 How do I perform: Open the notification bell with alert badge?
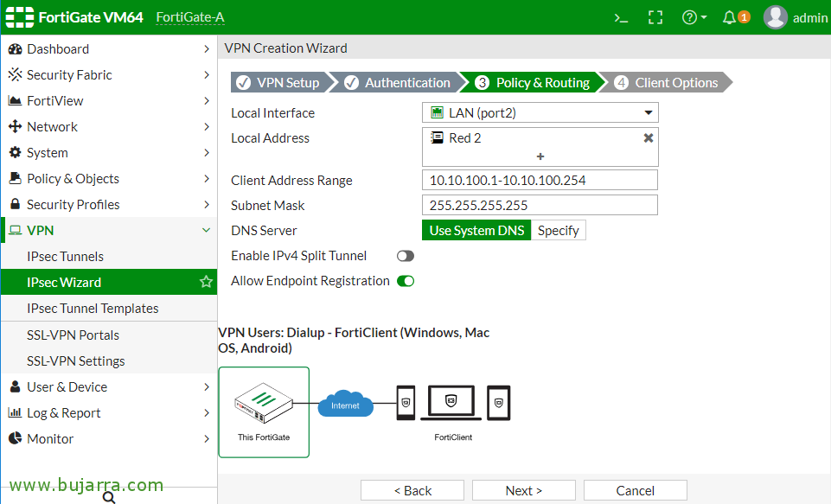(x=729, y=16)
